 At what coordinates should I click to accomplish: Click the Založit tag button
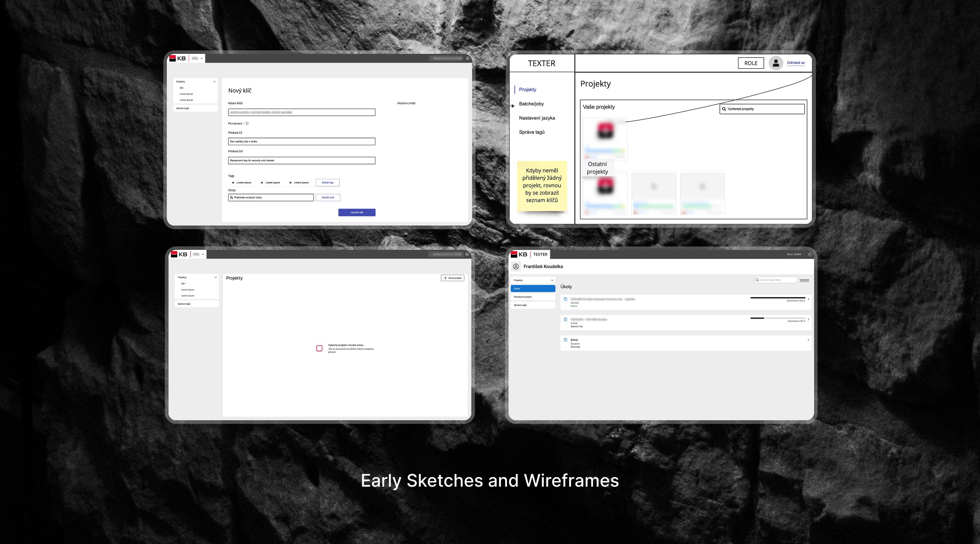coord(328,182)
